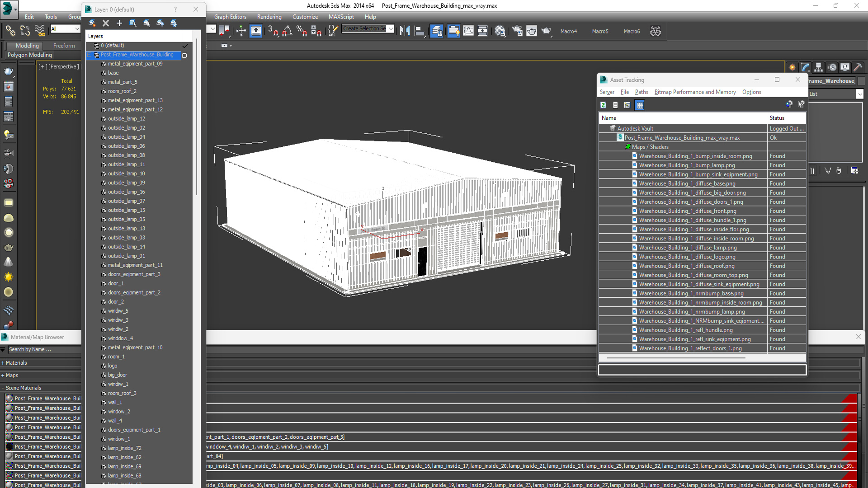Open Create Selection Set dropdown
Viewport: 868px width, 488px height.
tap(391, 28)
